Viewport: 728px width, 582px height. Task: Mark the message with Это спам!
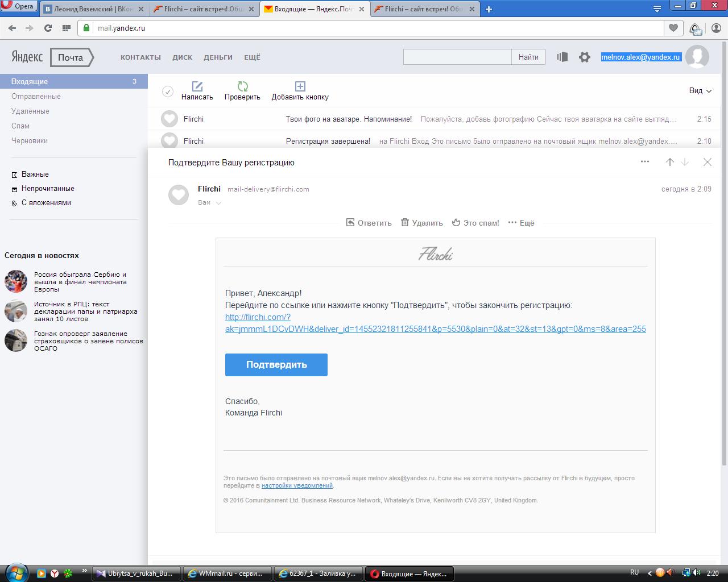(475, 223)
